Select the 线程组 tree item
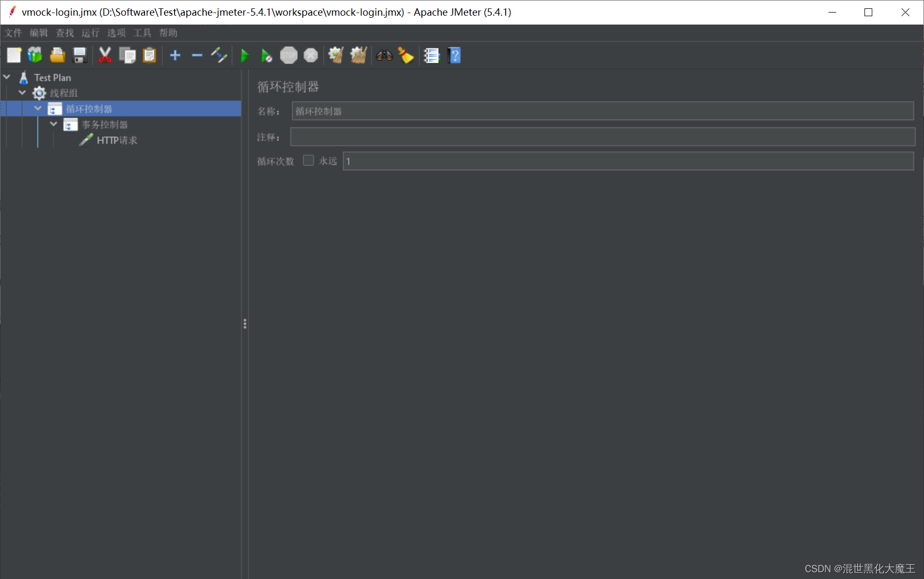Viewport: 924px width, 579px height. (64, 93)
